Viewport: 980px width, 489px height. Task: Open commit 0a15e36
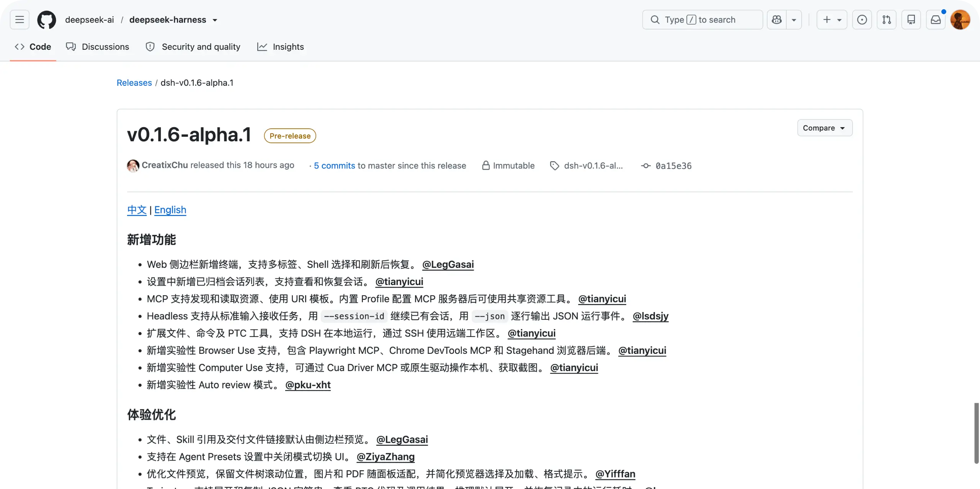click(x=674, y=166)
